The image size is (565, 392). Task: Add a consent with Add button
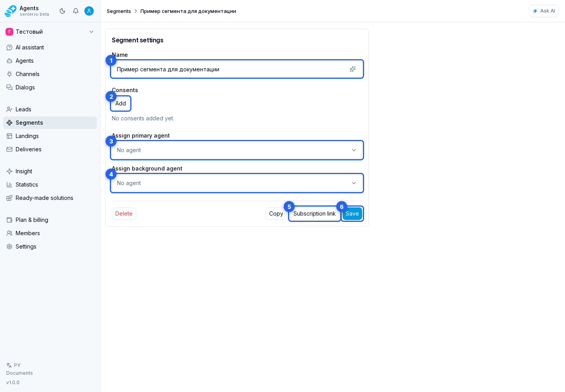(x=120, y=103)
